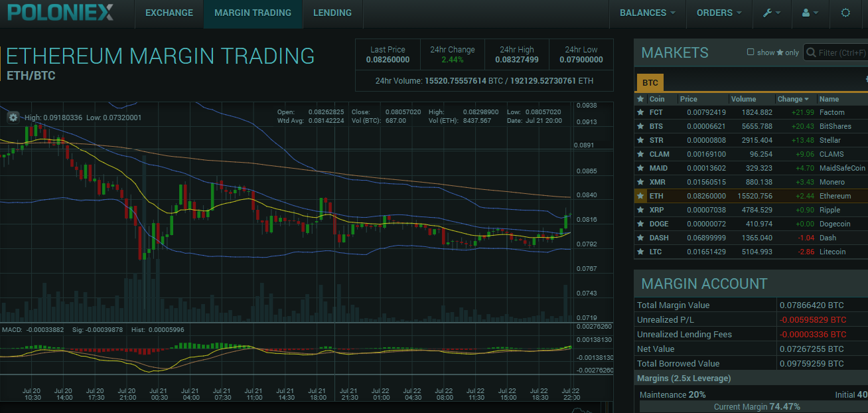Enable the show star only checkbox

pos(751,52)
